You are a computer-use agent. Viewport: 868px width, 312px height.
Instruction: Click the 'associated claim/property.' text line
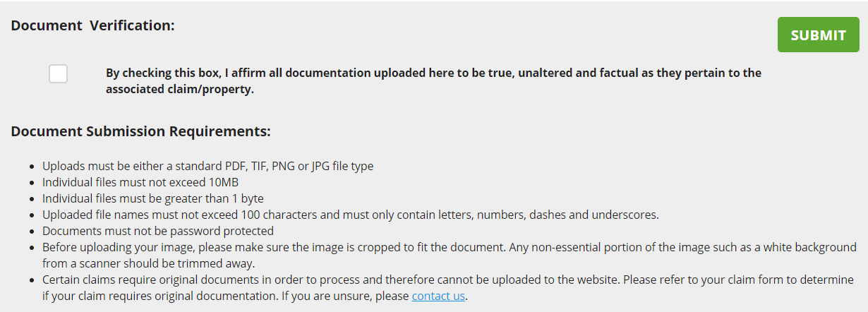[179, 90]
